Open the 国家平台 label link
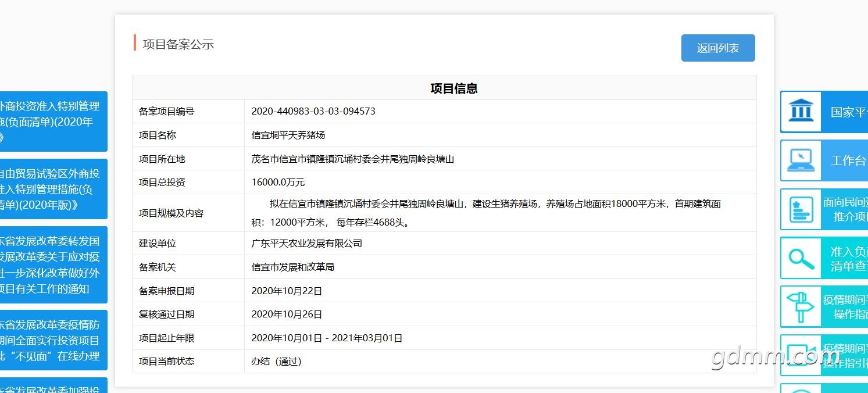868x393 pixels. point(849,112)
